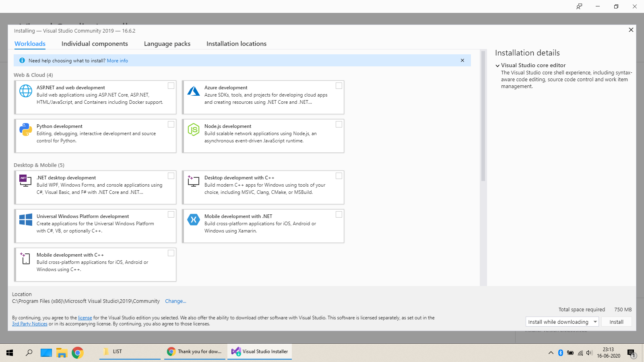Switch to the Language packs tab
The width and height of the screenshot is (644, 362).
167,43
